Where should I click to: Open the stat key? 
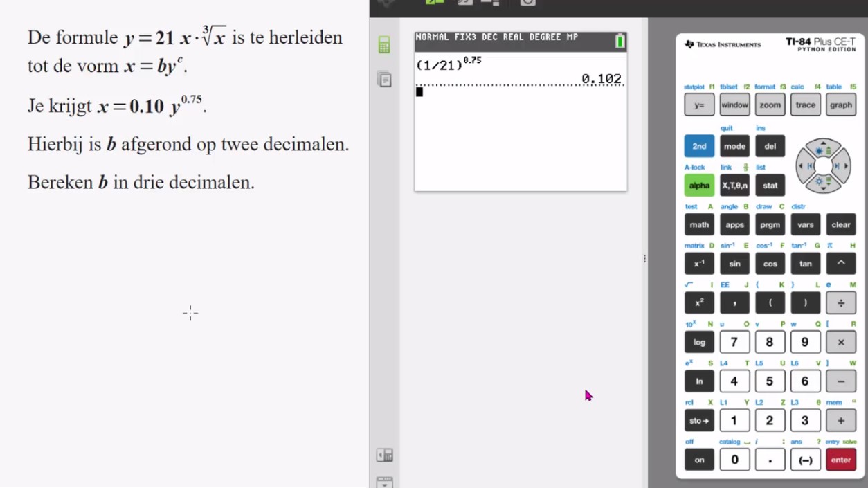pyautogui.click(x=770, y=186)
